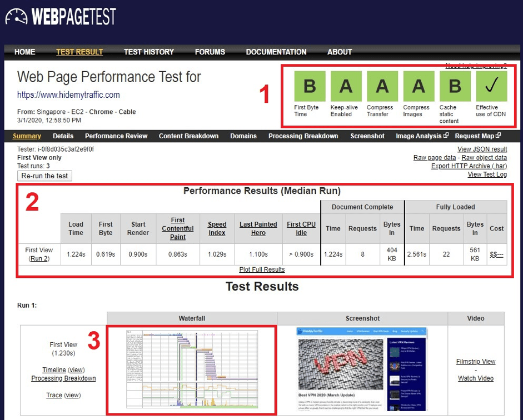This screenshot has height=420, width=523.
Task: Click Watch Video
Action: (x=476, y=378)
